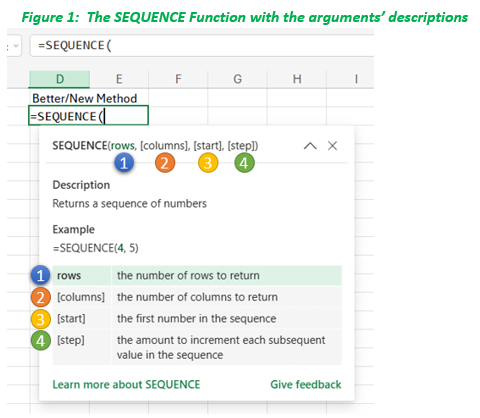Click the orange 2 badge under the syntax

(x=165, y=163)
